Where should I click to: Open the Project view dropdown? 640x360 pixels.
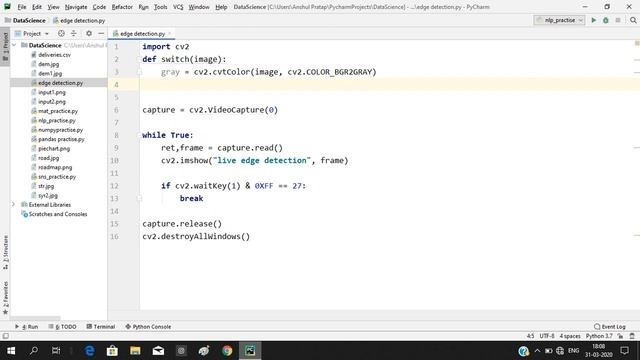coord(32,33)
